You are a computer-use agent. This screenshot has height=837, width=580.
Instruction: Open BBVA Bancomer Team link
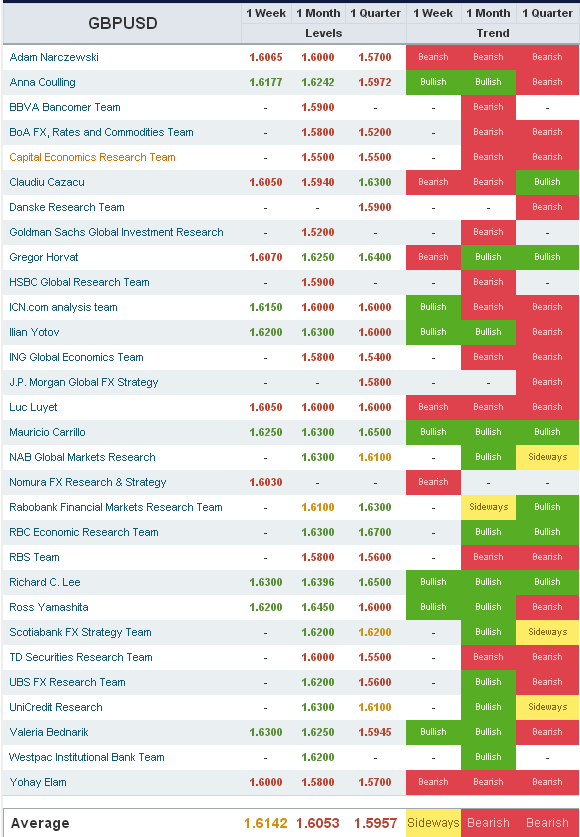pos(65,107)
